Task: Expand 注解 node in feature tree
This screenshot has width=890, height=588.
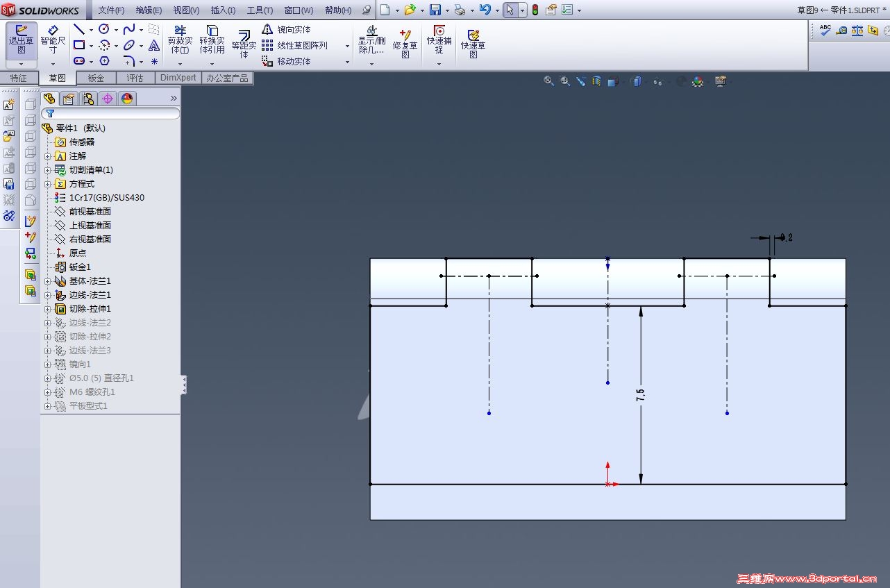Action: pos(47,156)
